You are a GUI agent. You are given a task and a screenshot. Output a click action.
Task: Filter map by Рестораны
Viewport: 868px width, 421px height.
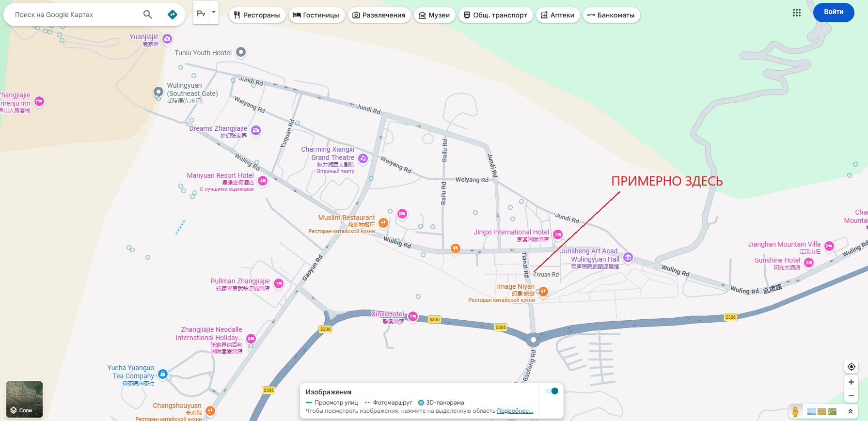[257, 15]
